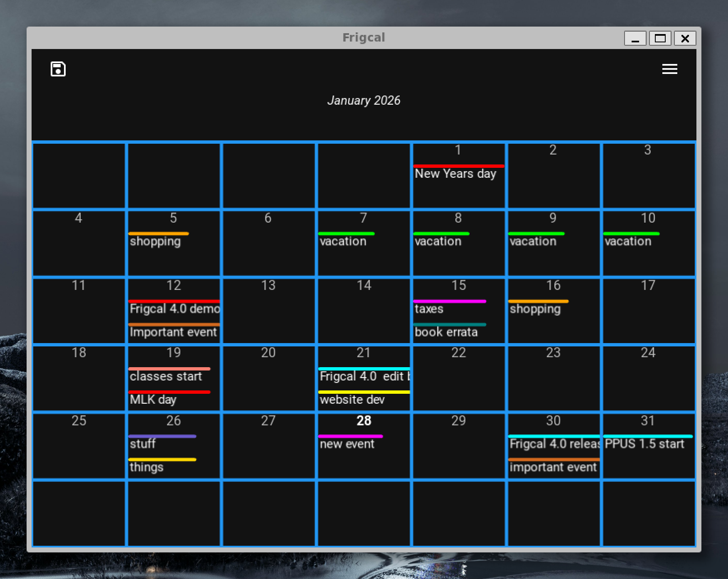Select day 18 cell
The image size is (728, 579).
(x=79, y=378)
